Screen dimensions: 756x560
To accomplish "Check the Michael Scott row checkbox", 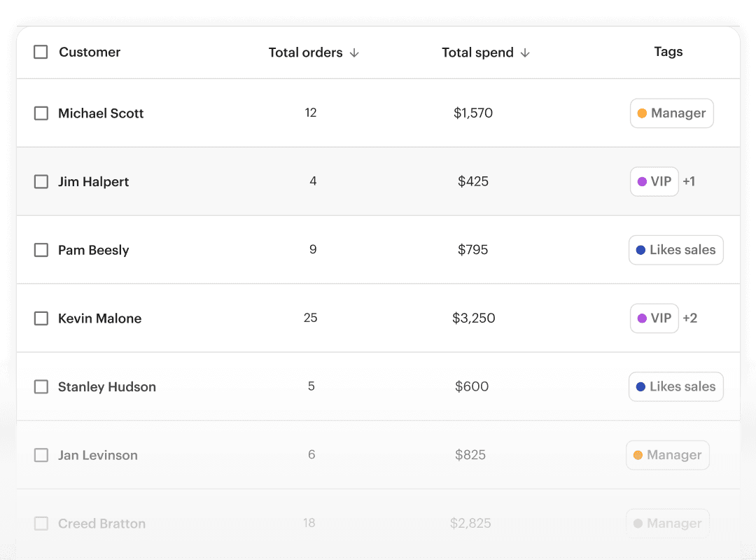I will (x=41, y=113).
